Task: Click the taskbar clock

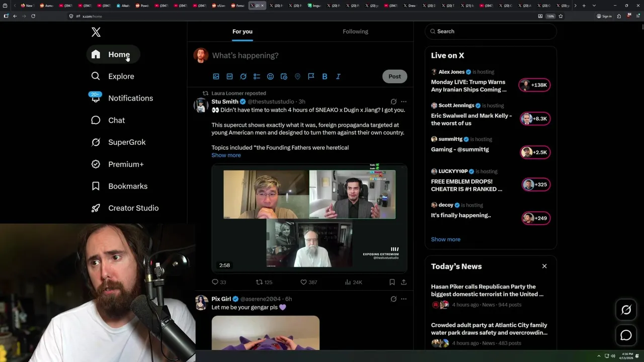Action: pyautogui.click(x=627, y=356)
